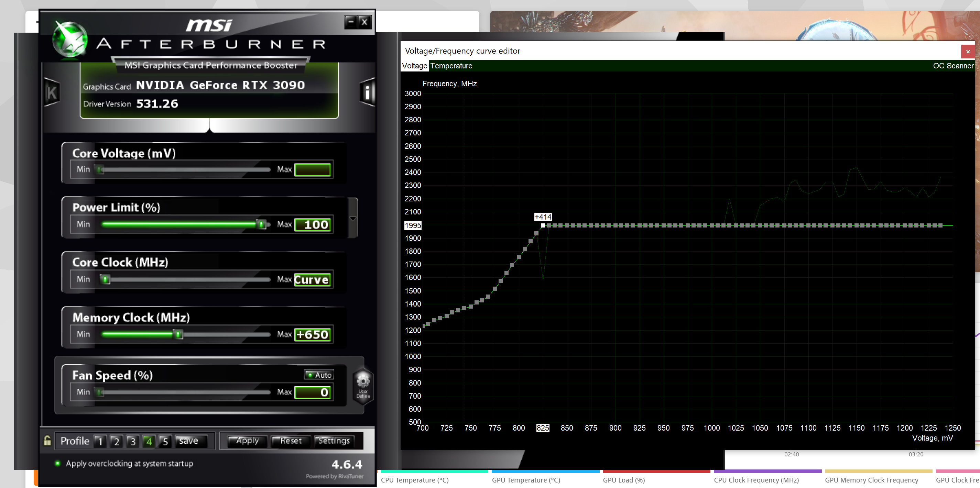The height and width of the screenshot is (488, 980).
Task: Click the Power Limit slider handle
Action: tap(261, 224)
